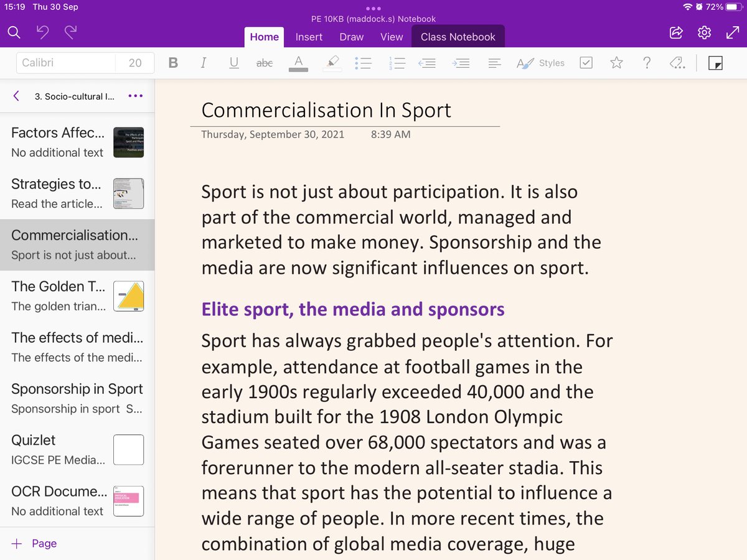Open the Class Notebook tab
Screen dimensions: 747x560
click(458, 37)
